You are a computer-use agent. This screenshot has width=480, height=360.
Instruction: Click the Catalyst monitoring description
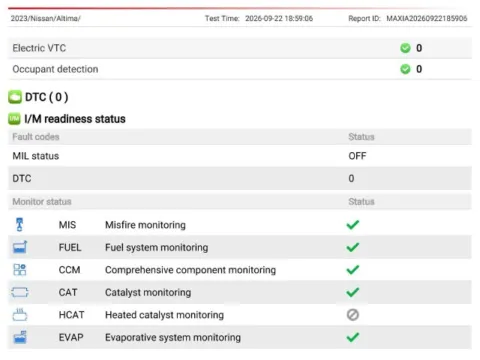point(148,293)
